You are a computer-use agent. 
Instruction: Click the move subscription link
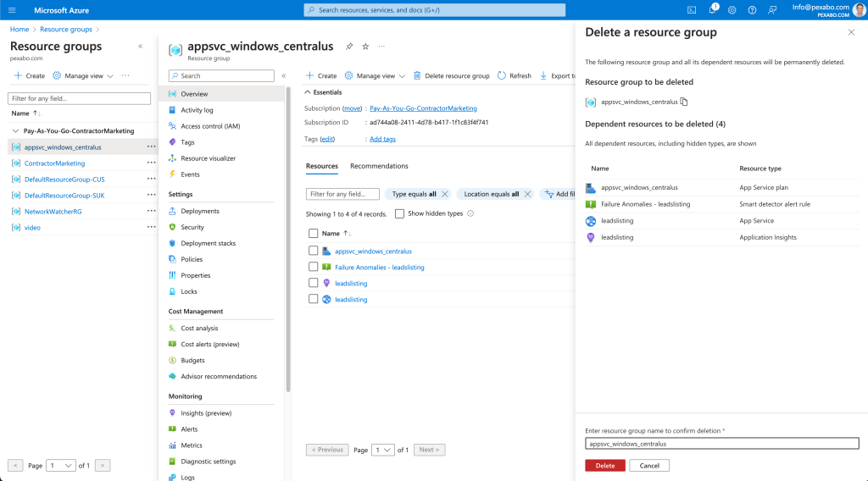point(352,108)
